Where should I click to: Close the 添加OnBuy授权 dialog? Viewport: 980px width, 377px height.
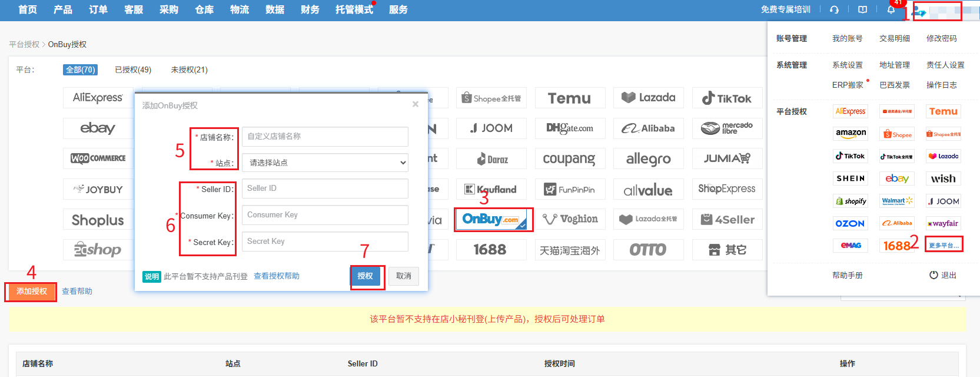coord(416,104)
